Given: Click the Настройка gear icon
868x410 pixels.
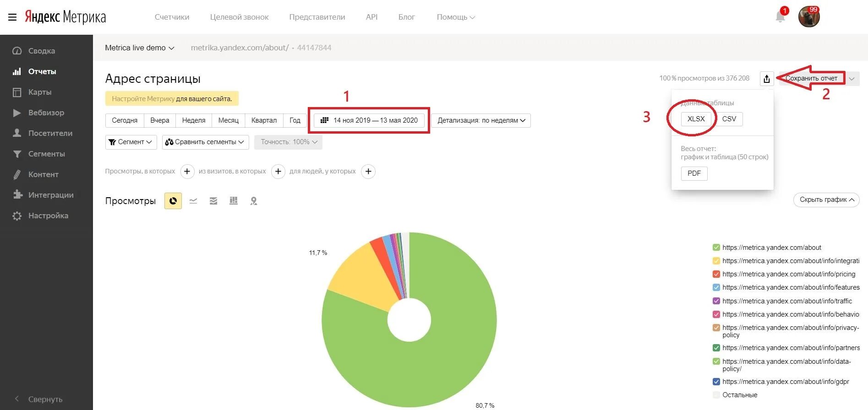Looking at the screenshot, I should 17,216.
